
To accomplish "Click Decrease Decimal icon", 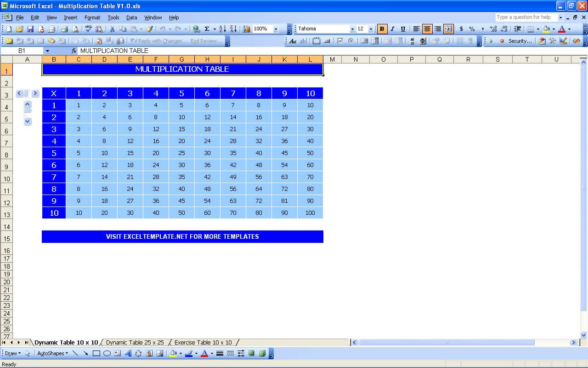I will point(504,29).
